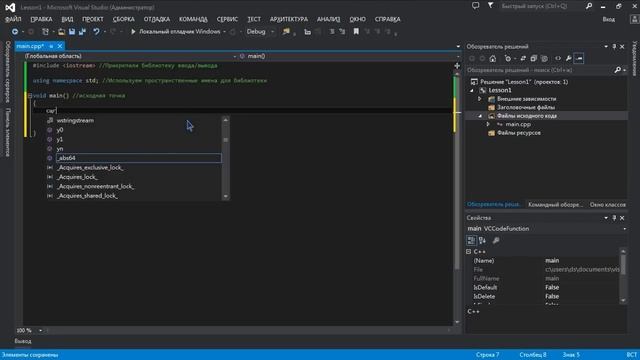Click the View Code icon in Solution Explorer
Screen dimensions: 640x360
558,58
